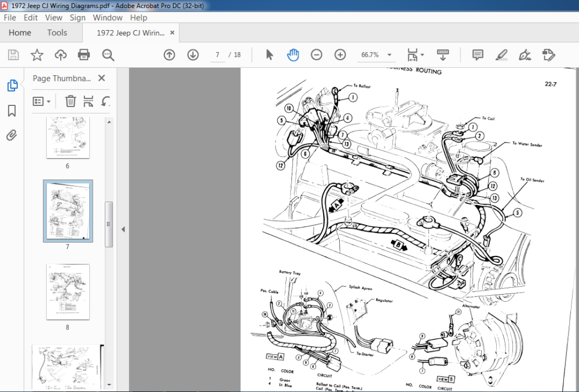Close the 1972 Jeep CJ document tab

coord(172,32)
